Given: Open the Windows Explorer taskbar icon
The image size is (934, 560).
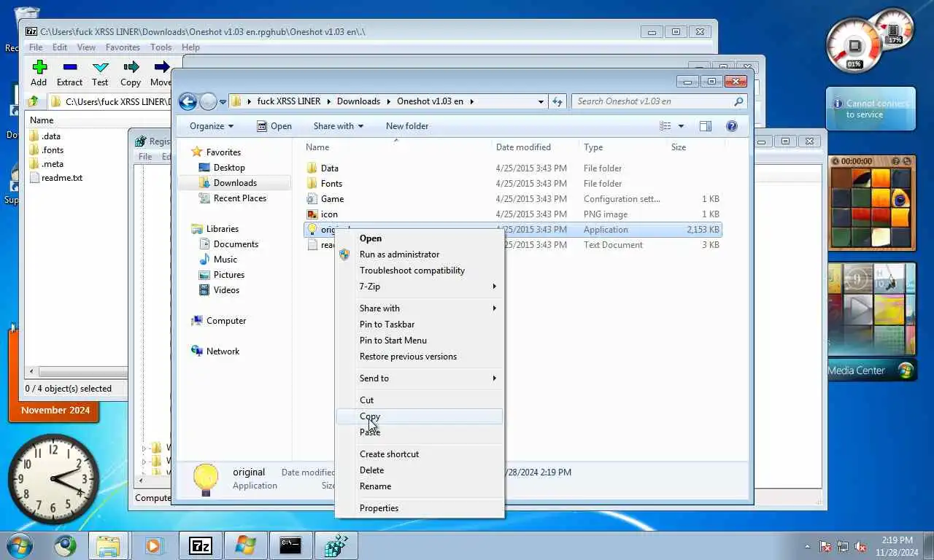Looking at the screenshot, I should coord(108,545).
